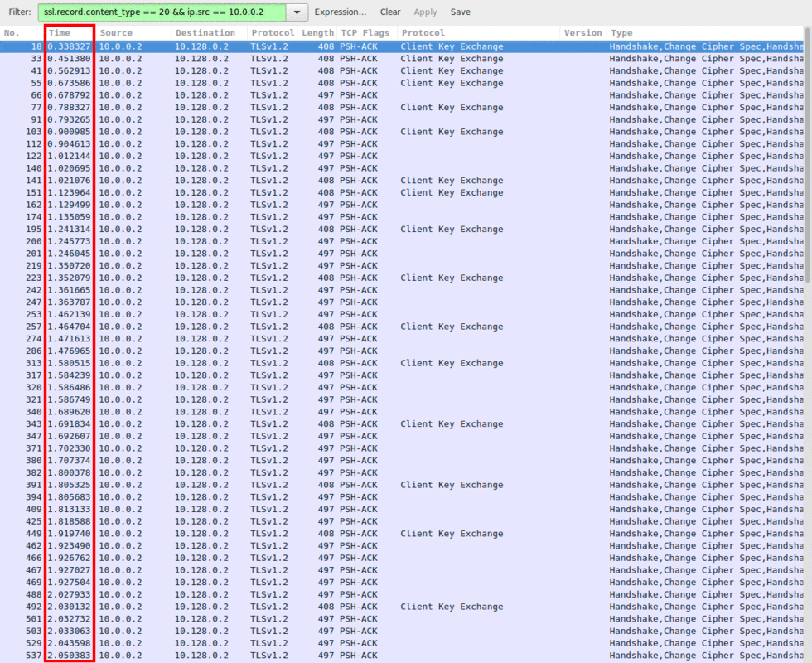Open the Expression... filter builder
The image size is (812, 663).
point(341,12)
